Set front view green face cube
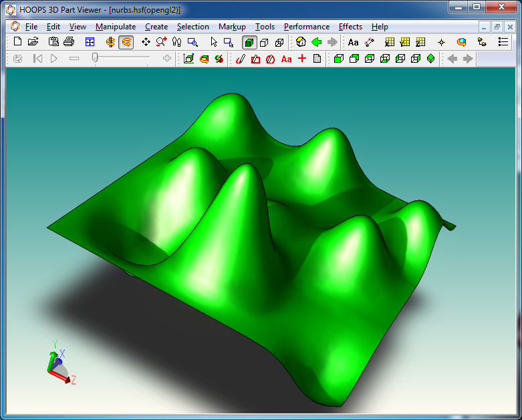The width and height of the screenshot is (522, 420). coord(339,59)
